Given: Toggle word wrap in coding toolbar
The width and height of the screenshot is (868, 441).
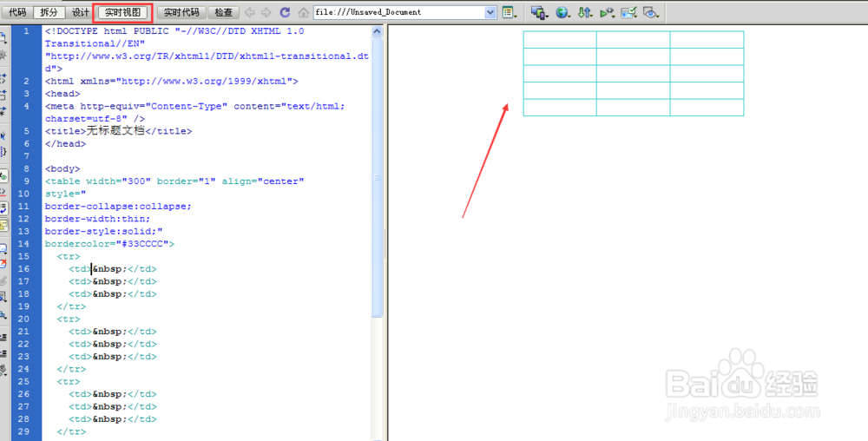Looking at the screenshot, I should tap(3, 208).
